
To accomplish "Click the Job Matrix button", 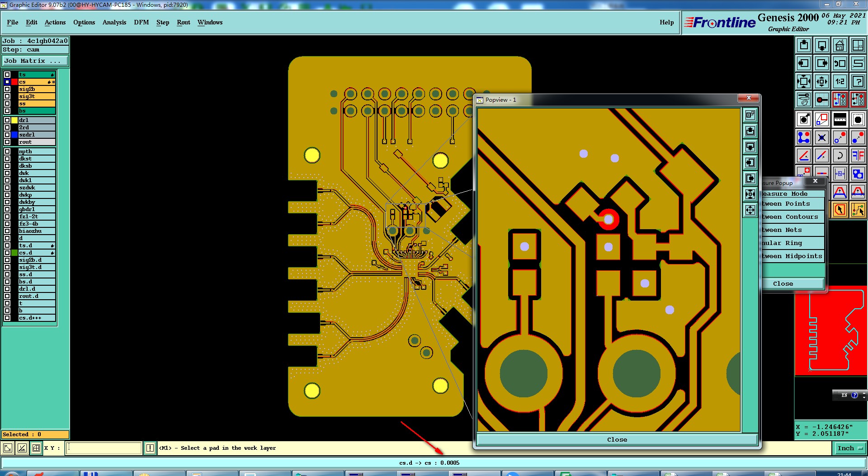I will pos(35,61).
